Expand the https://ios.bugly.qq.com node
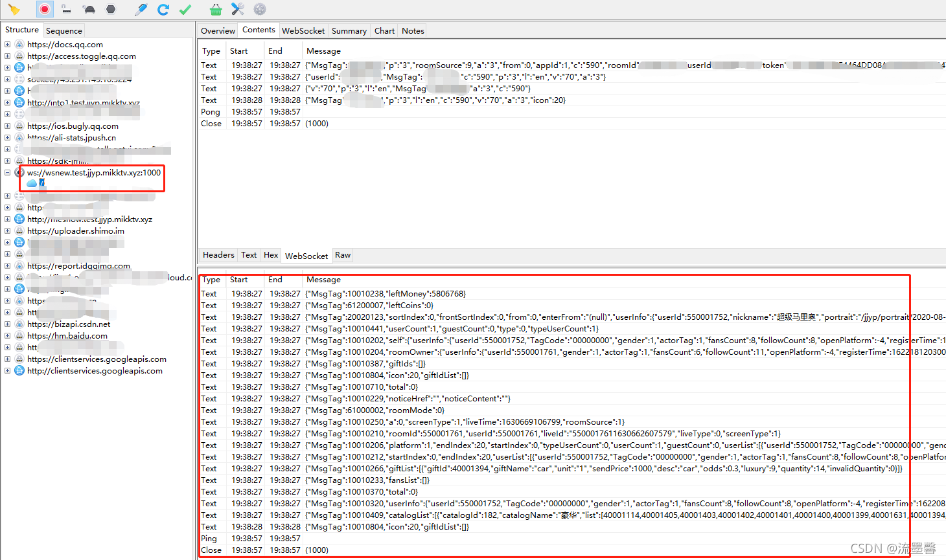Viewport: 946px width, 560px height. tap(7, 126)
